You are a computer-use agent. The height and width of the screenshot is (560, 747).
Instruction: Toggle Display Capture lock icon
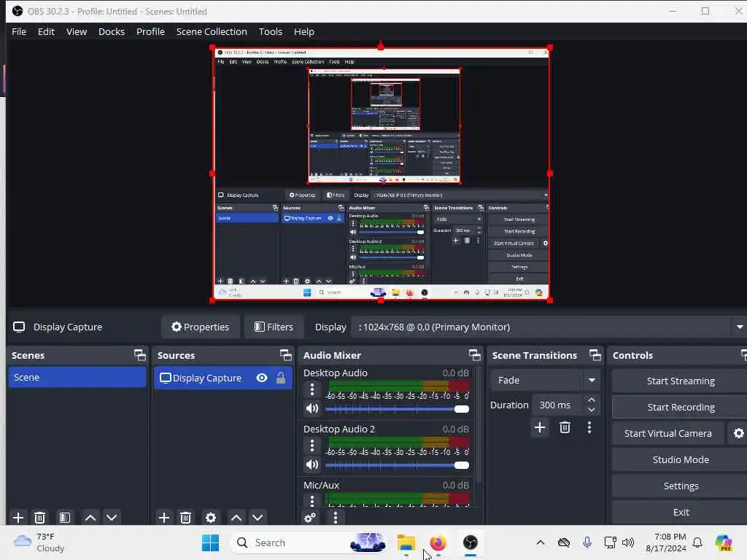click(x=281, y=378)
